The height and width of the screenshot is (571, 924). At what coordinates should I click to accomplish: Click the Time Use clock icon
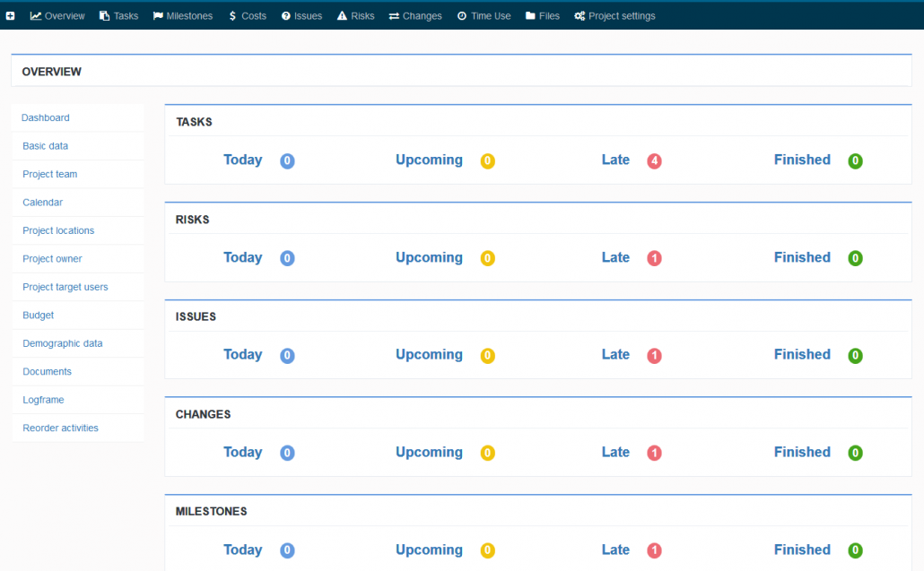[x=462, y=16]
